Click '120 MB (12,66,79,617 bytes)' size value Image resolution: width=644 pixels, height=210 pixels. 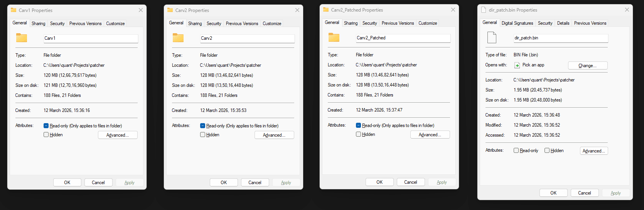[70, 75]
